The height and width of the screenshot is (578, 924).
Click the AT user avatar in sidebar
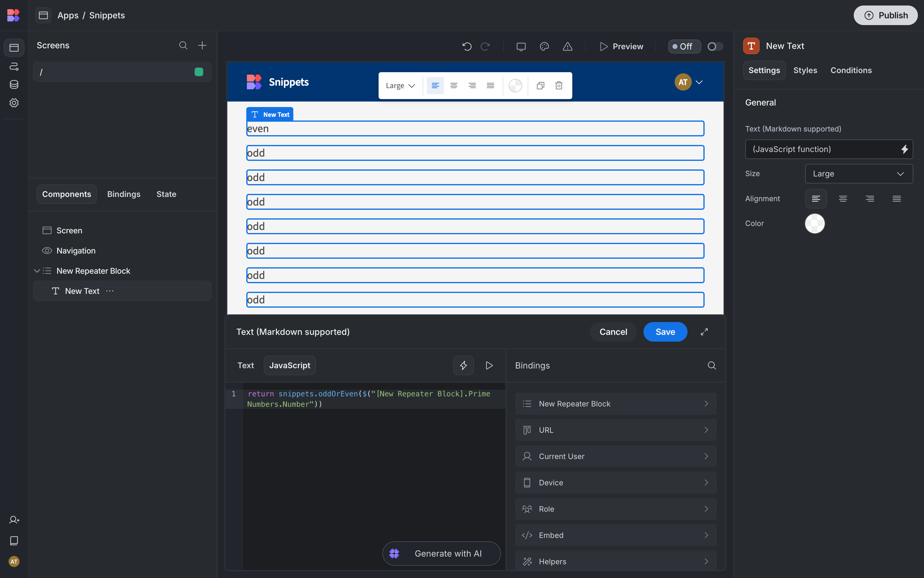pos(14,561)
